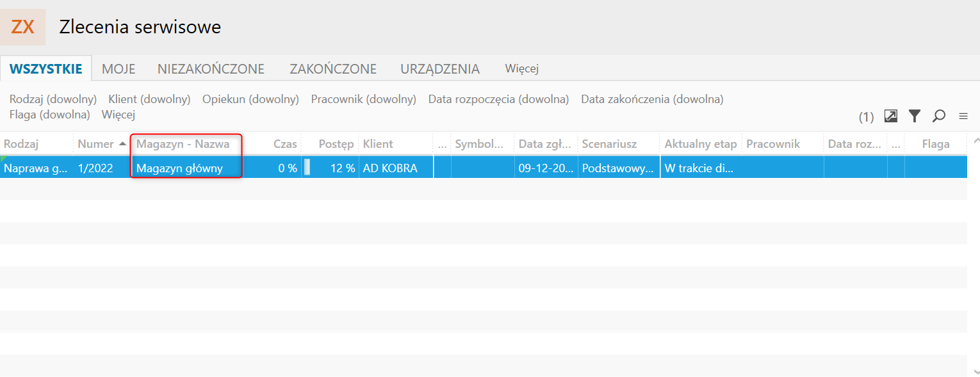Click the search magnifier icon
Screen dimensions: 980x377
(x=939, y=116)
